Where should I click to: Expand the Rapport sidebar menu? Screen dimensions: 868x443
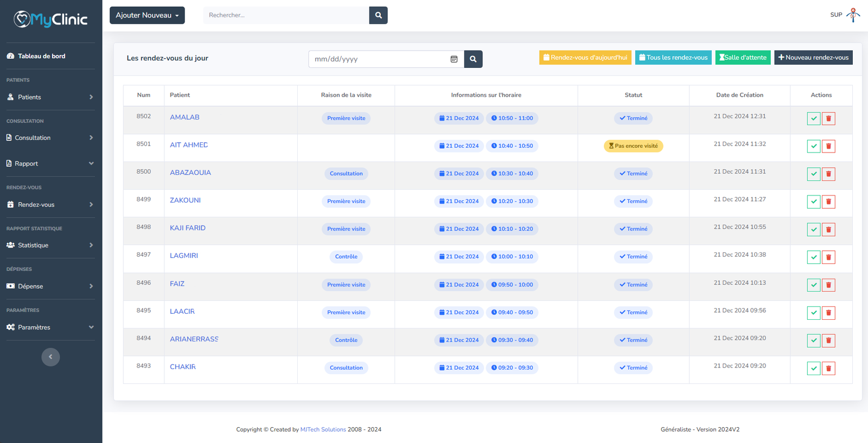point(50,163)
